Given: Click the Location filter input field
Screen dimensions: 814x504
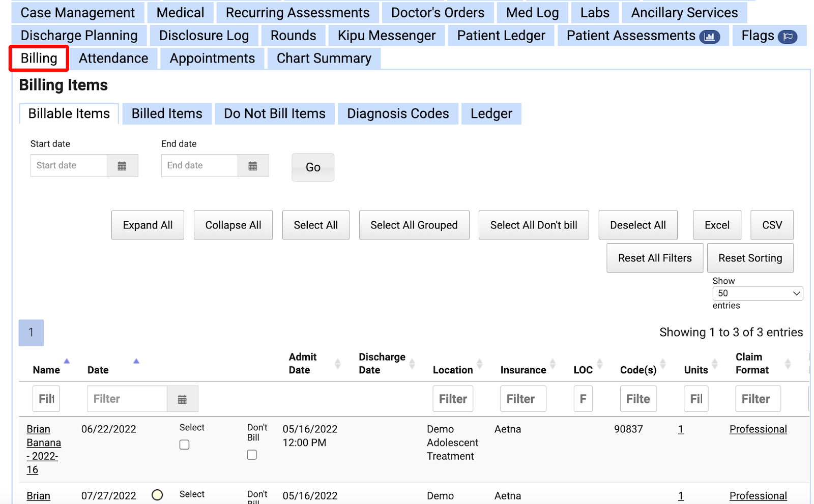Looking at the screenshot, I should (453, 399).
